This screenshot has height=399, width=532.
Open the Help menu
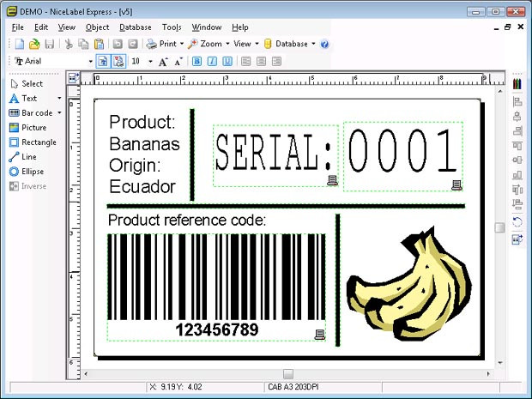[x=240, y=27]
